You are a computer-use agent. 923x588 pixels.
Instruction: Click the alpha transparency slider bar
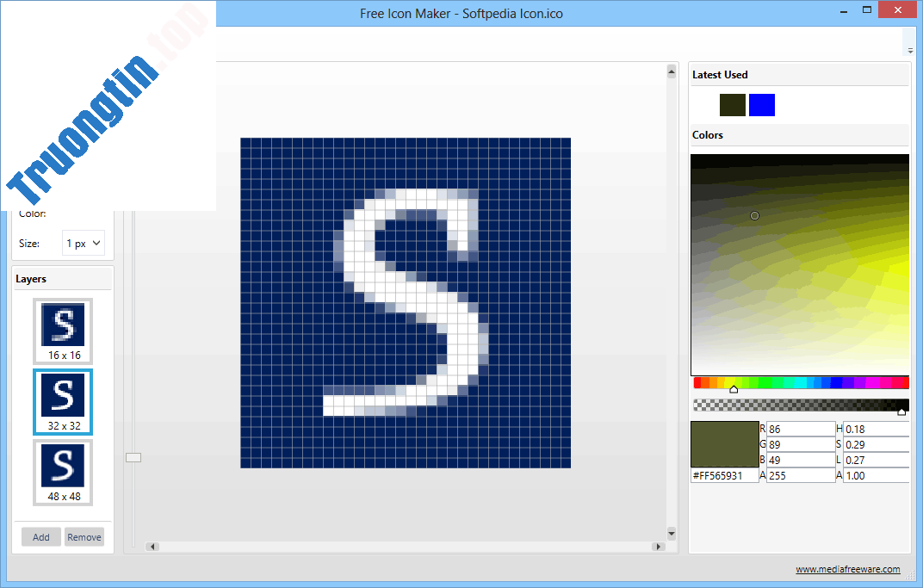tap(801, 405)
